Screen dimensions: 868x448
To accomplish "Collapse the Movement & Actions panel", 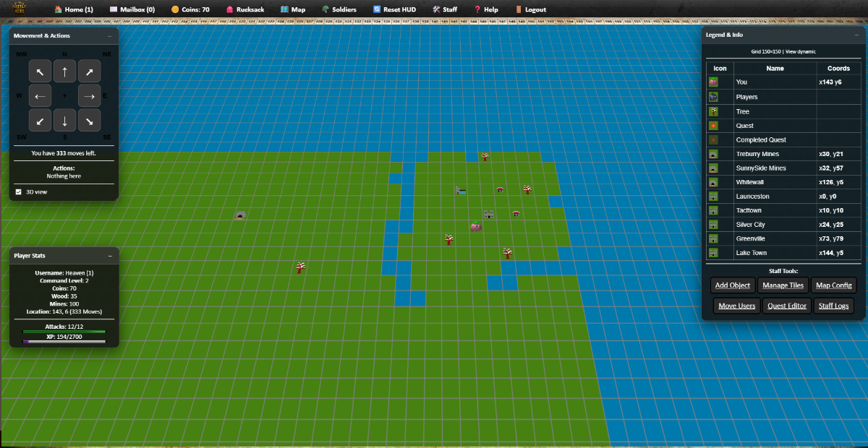I will pyautogui.click(x=110, y=35).
